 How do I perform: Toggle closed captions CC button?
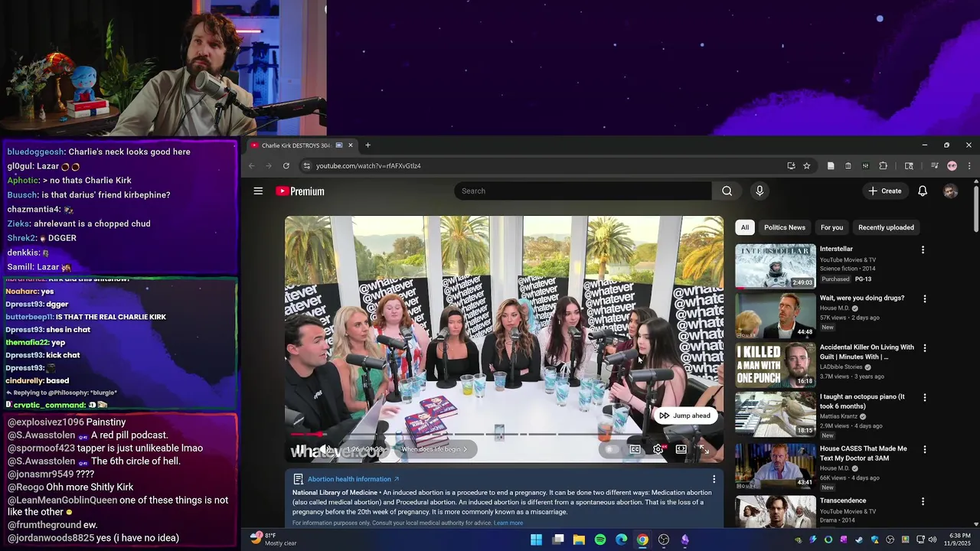635,449
